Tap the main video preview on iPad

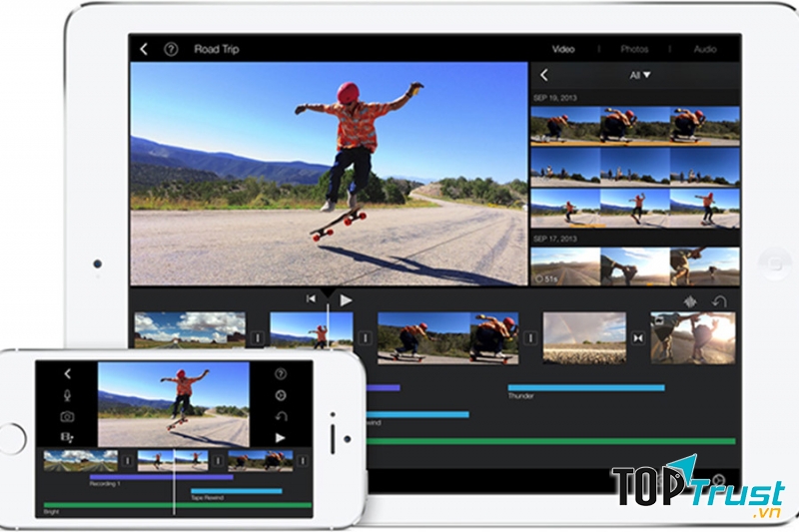click(x=330, y=174)
